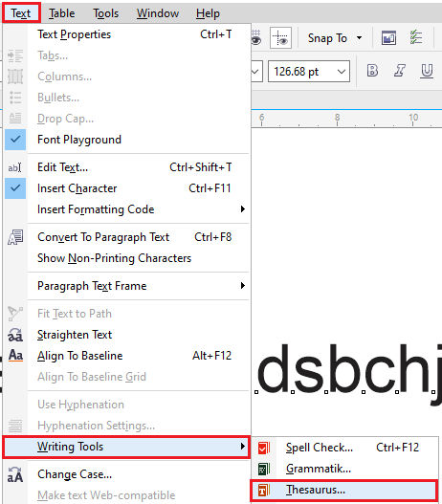Click the Thesaurus icon
The width and height of the screenshot is (442, 504).
pos(264,490)
